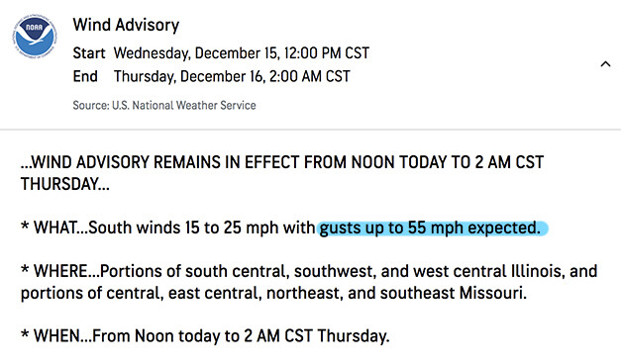The image size is (621, 364).
Task: Click the Start label
Action: click(89, 53)
